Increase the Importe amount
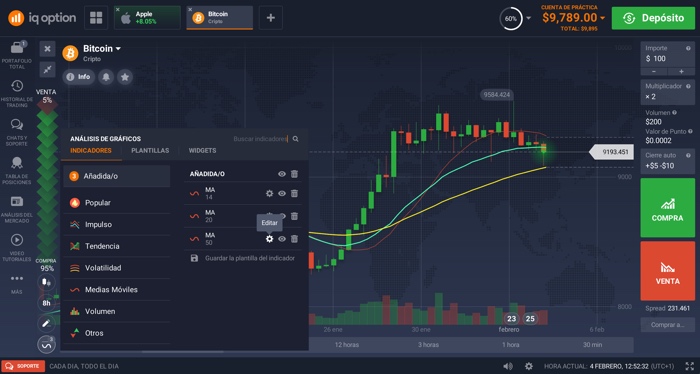This screenshot has width=700, height=374. click(x=681, y=71)
